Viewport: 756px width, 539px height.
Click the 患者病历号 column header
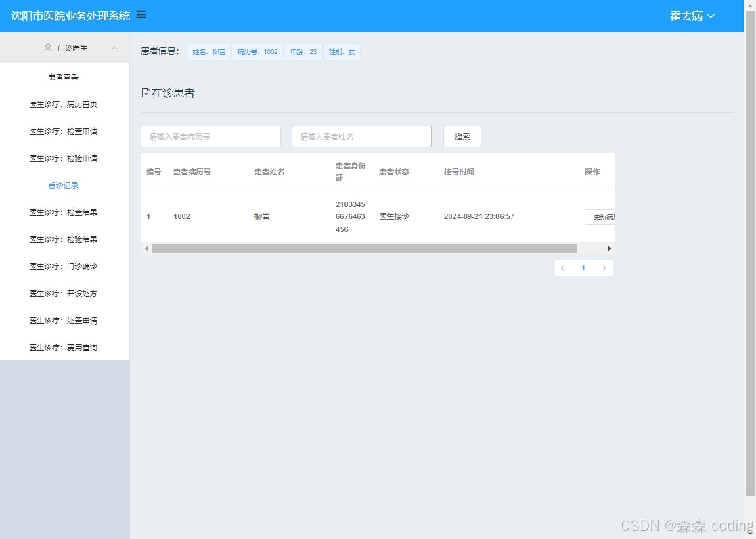click(x=192, y=172)
